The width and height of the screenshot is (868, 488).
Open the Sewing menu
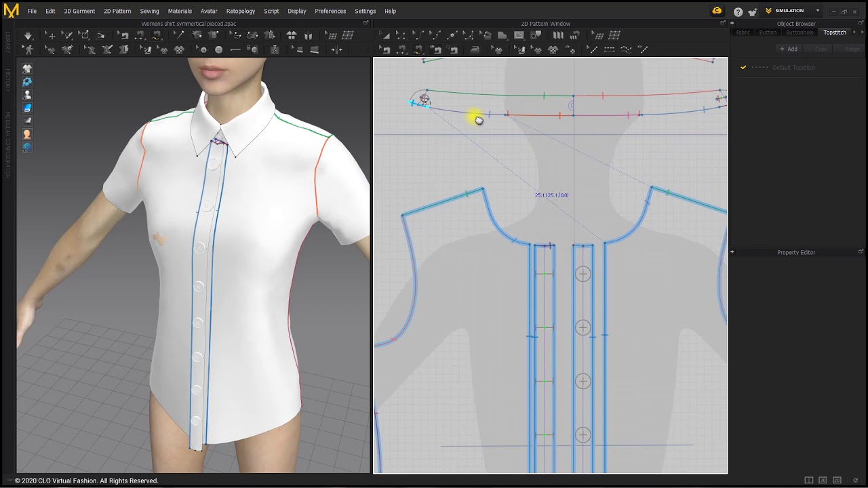[x=149, y=11]
